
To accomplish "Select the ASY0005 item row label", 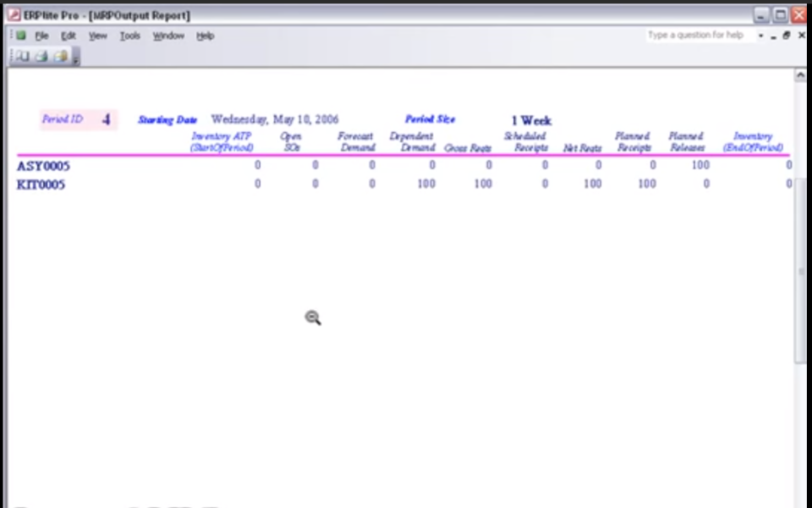I will pos(43,167).
